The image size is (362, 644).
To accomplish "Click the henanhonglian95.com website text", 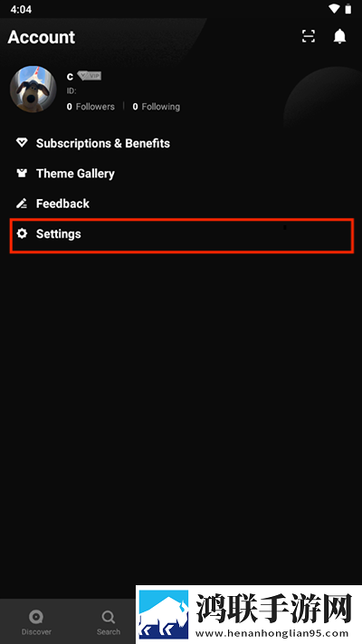I will (x=272, y=633).
